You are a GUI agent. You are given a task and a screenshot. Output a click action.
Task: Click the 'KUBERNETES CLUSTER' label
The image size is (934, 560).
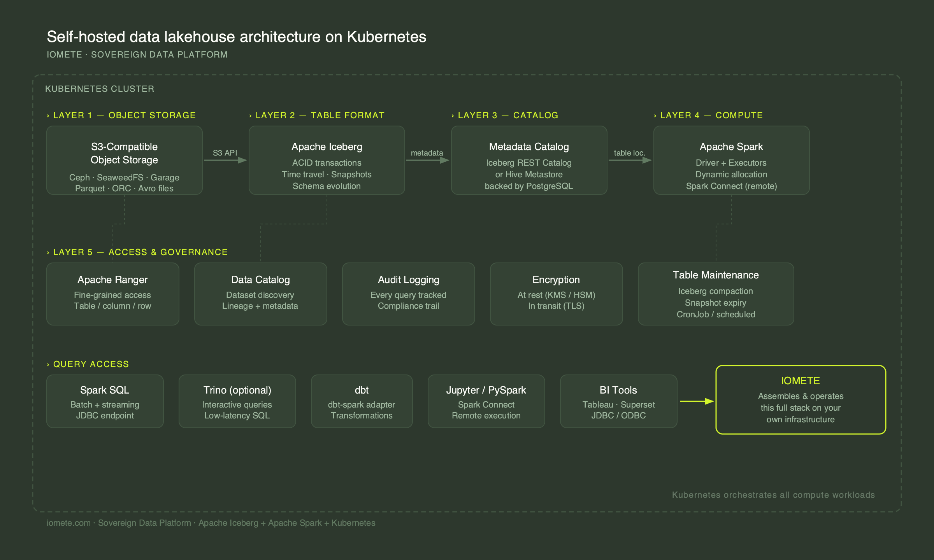100,89
